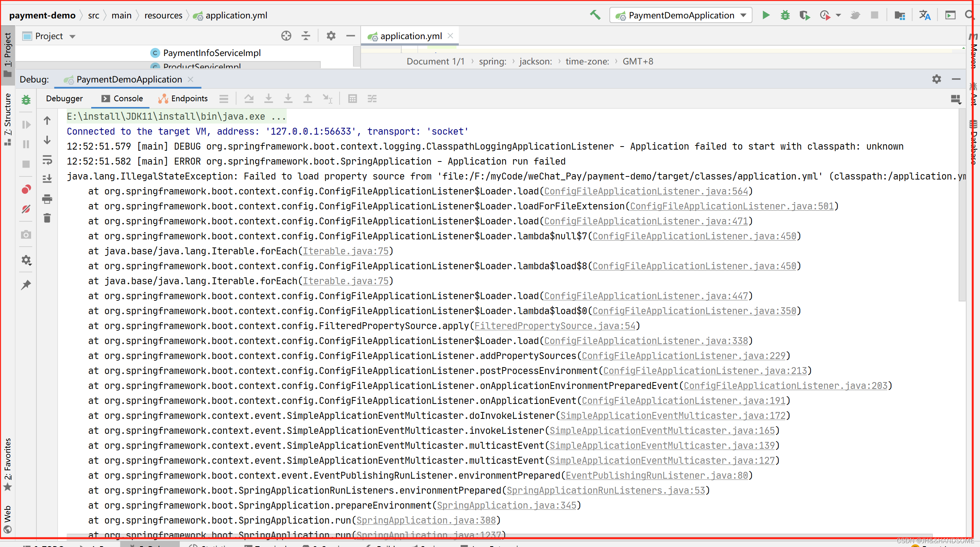Click the Resume Program icon

(x=26, y=125)
